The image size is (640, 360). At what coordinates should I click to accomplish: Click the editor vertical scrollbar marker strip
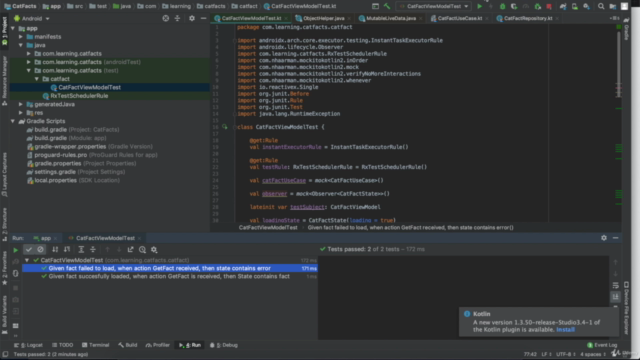(619, 122)
